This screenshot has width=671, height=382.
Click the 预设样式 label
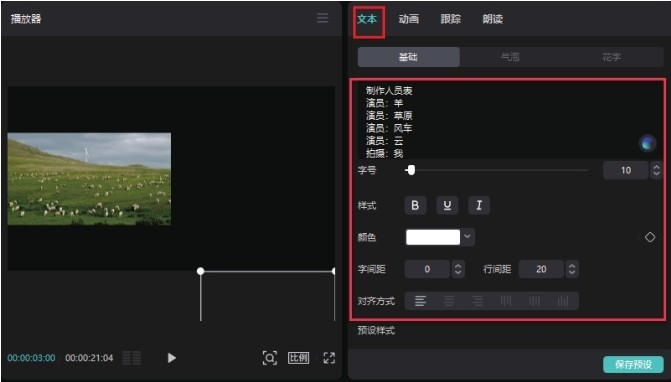tap(376, 330)
